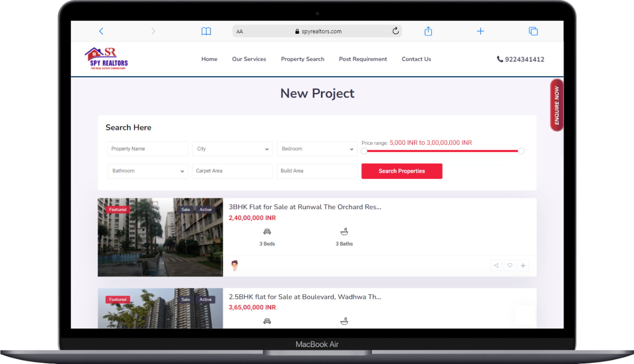Viewport: 634px width, 364px height.
Task: Share the Runwal Orchard listing
Action: click(496, 266)
